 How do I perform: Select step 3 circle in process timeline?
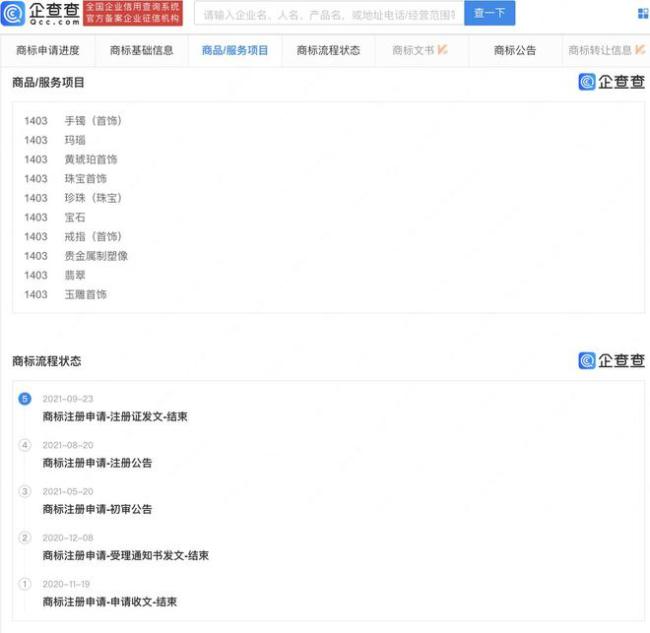tap(25, 491)
